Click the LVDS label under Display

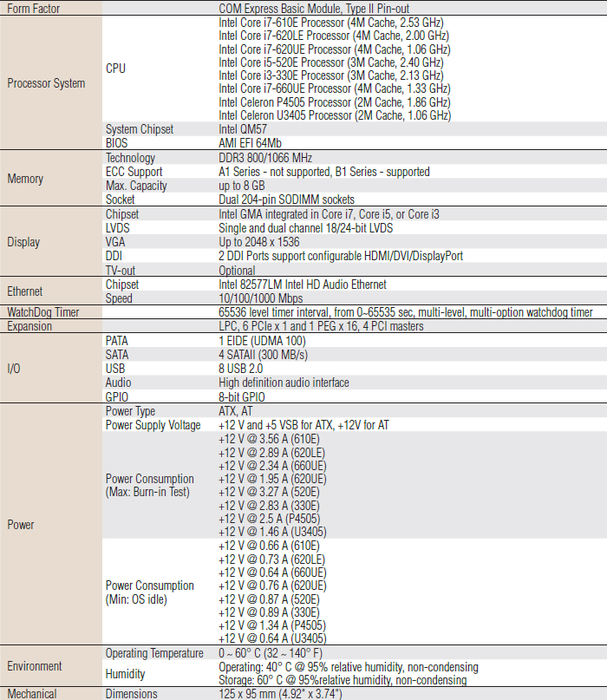click(x=120, y=228)
